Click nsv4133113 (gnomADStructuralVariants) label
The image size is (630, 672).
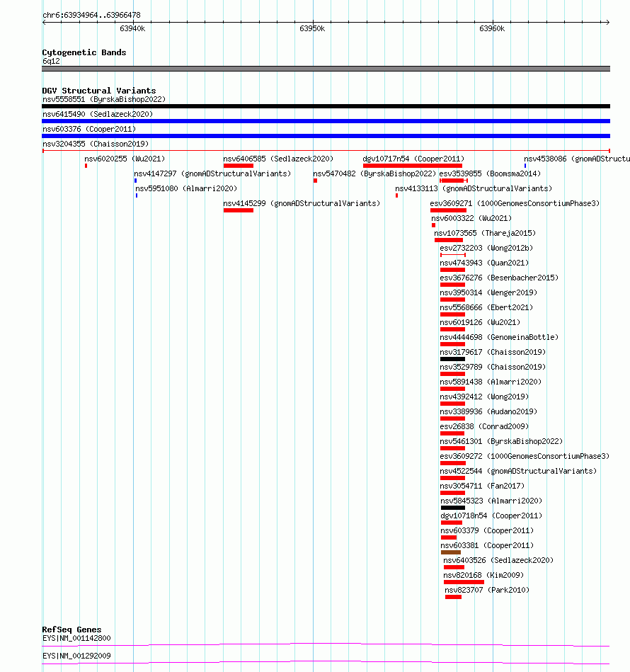click(x=474, y=188)
